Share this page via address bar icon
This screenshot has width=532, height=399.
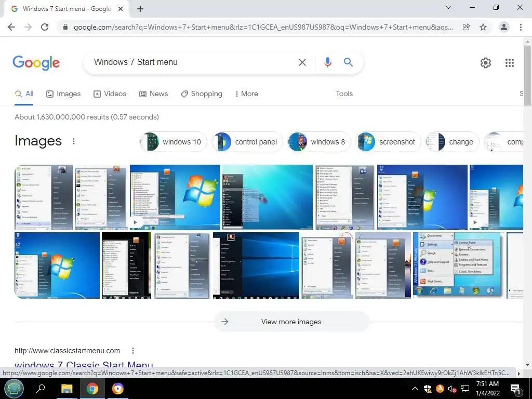click(x=467, y=27)
